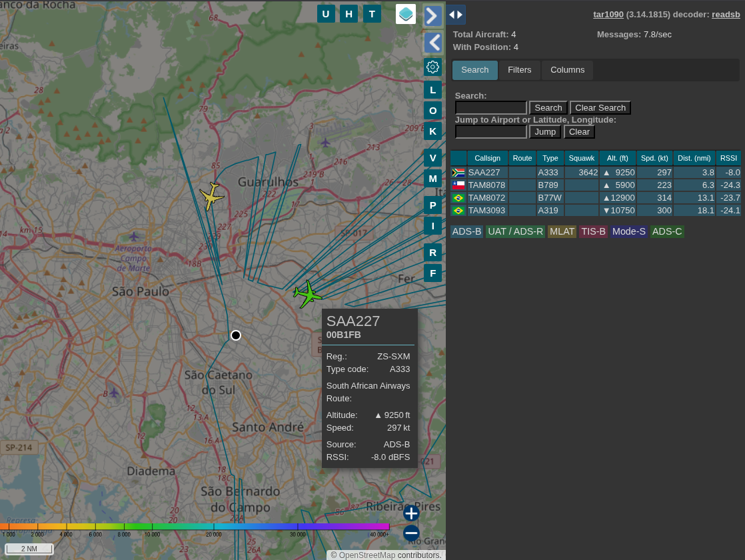Toggle the R map button
Screen dimensions: 745x560
pyautogui.click(x=432, y=253)
